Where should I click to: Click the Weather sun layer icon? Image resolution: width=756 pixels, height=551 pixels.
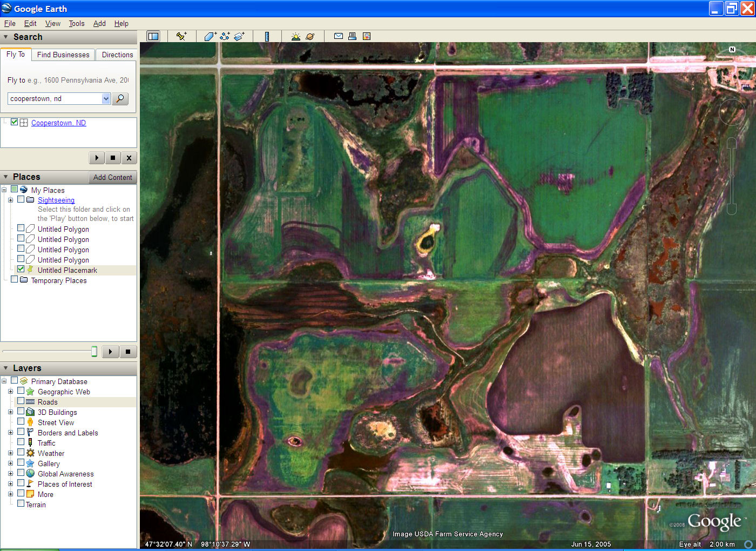click(30, 453)
